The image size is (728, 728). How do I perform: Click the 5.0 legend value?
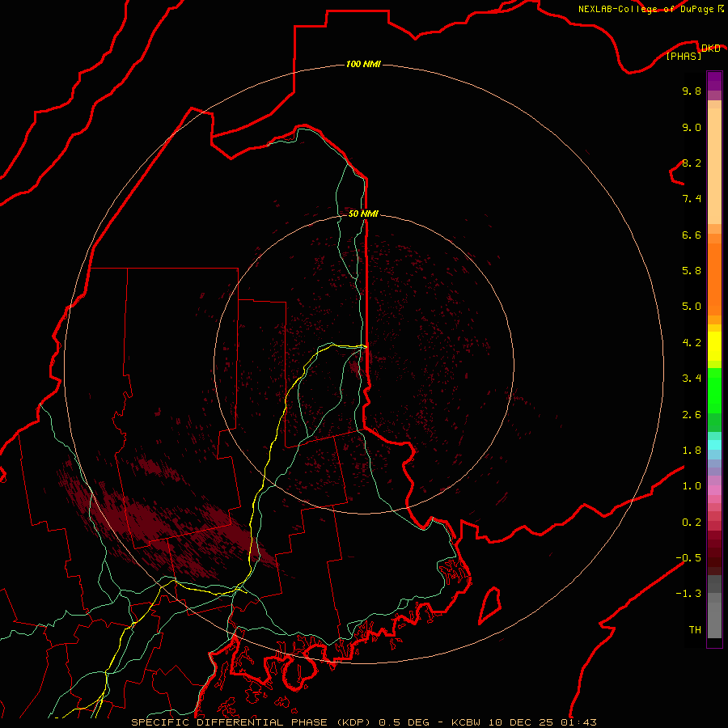(x=692, y=307)
